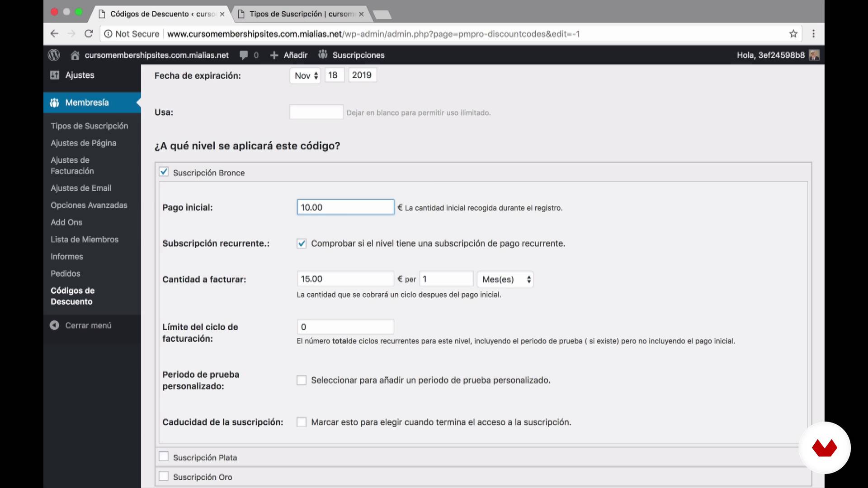Click the Añadir admin bar link
The image size is (868, 488).
click(296, 55)
